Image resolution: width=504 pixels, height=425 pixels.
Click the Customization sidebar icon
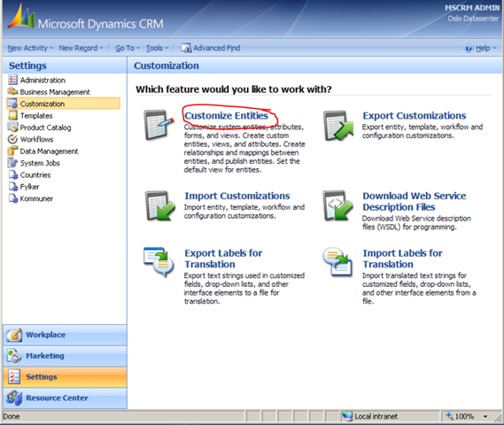[x=13, y=104]
